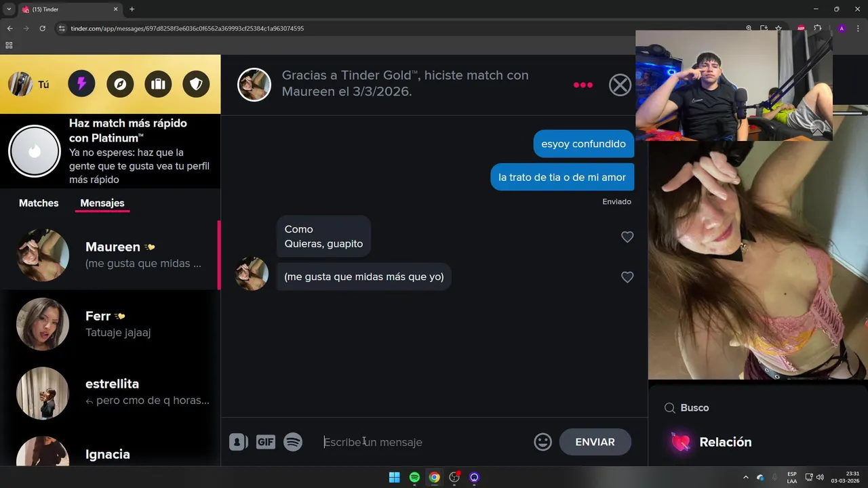Switch to the Mensajes tab
The width and height of the screenshot is (868, 488).
click(102, 203)
